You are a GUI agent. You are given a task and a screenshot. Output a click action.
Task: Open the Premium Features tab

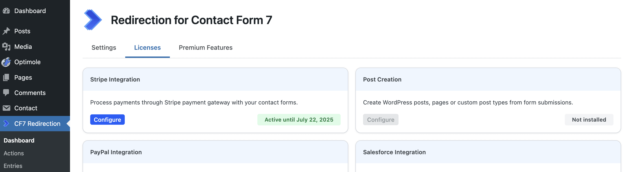tap(206, 48)
